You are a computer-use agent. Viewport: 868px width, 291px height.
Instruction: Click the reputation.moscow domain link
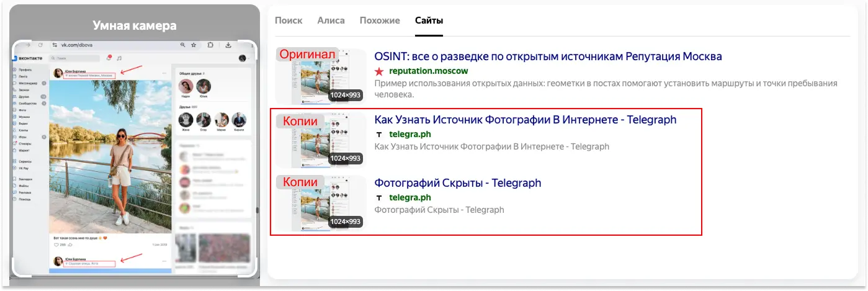point(428,71)
